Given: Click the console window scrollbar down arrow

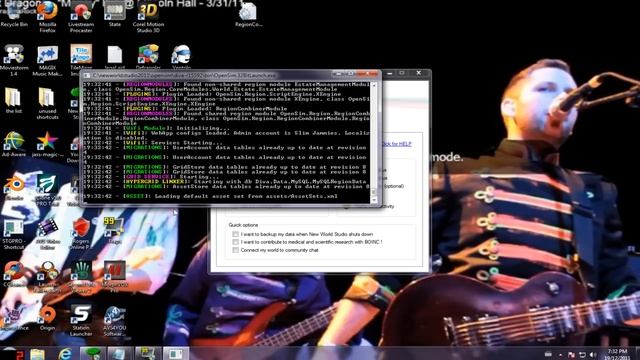Looking at the screenshot, I should pyautogui.click(x=373, y=200).
